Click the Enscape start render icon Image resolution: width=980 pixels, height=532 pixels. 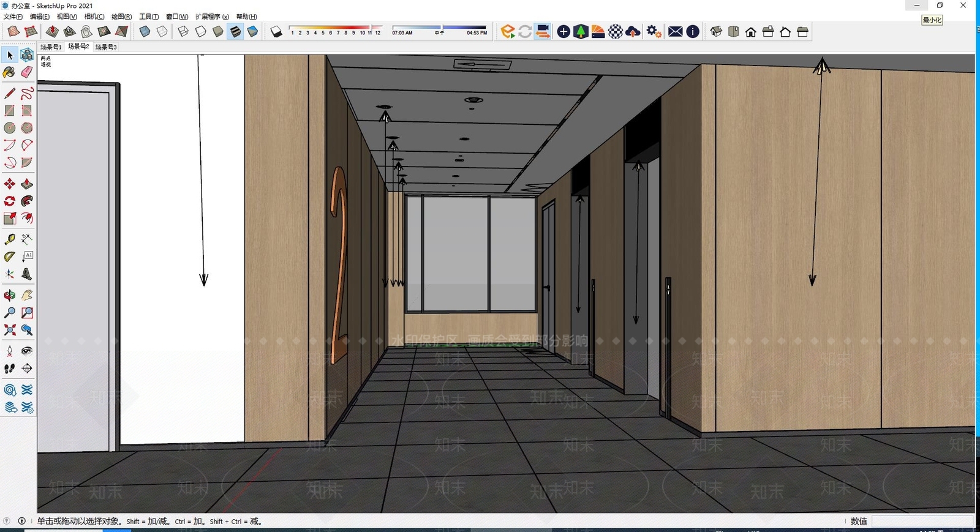pyautogui.click(x=507, y=31)
